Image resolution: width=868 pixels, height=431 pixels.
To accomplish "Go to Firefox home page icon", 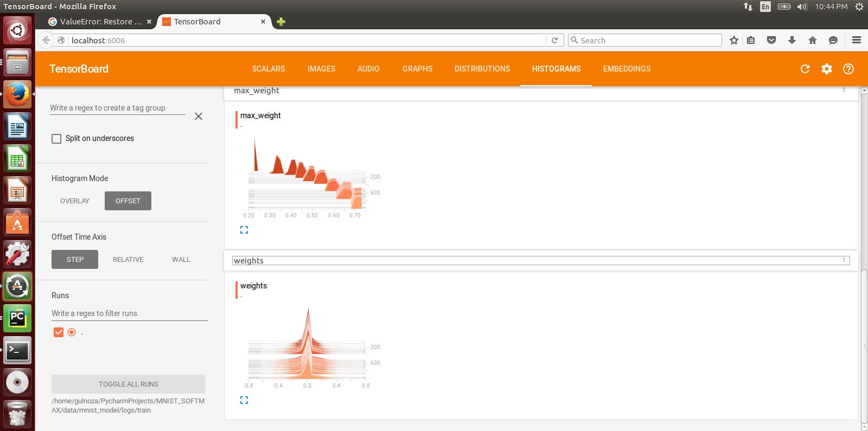I will [x=813, y=40].
